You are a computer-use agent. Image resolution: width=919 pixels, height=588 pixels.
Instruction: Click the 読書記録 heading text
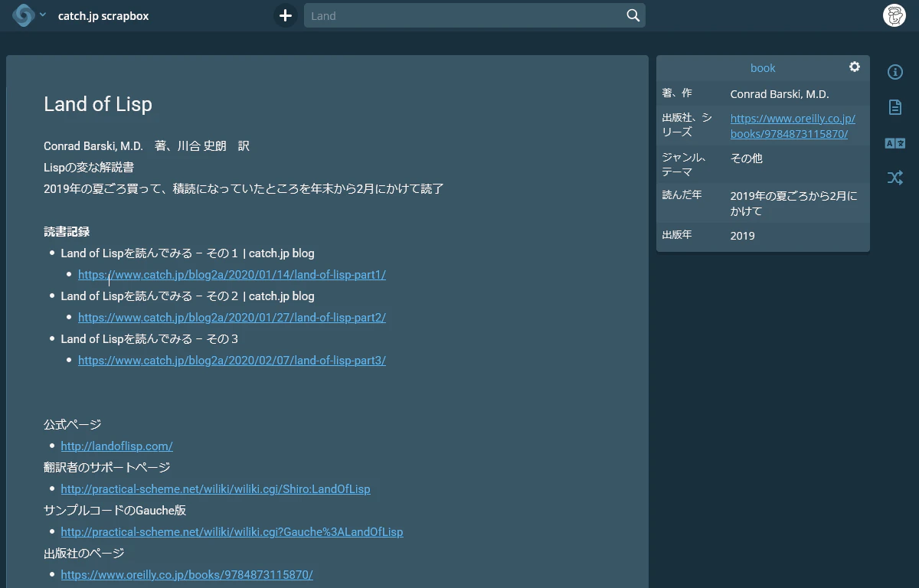click(x=67, y=232)
